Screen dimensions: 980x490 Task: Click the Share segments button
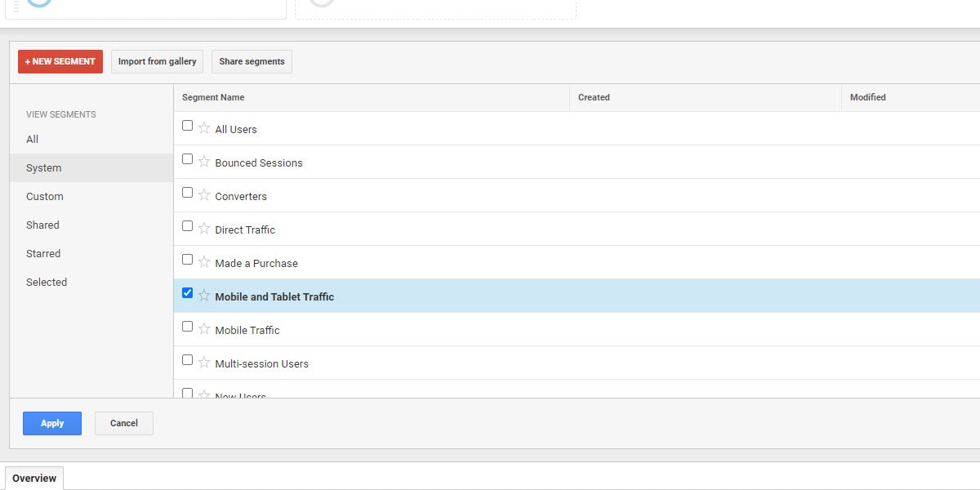point(252,60)
